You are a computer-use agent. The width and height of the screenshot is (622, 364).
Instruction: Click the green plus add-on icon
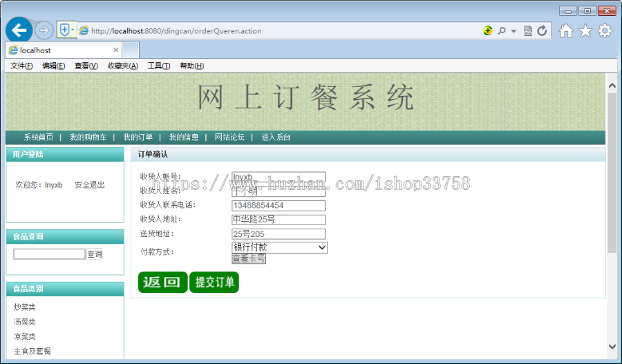pos(487,30)
